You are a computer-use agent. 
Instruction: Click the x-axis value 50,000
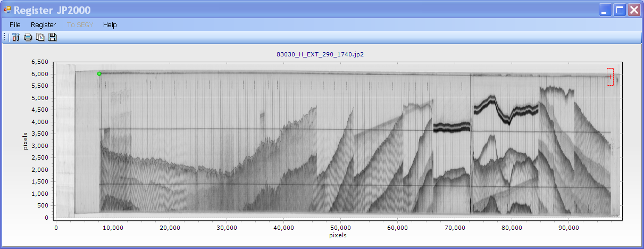click(340, 227)
